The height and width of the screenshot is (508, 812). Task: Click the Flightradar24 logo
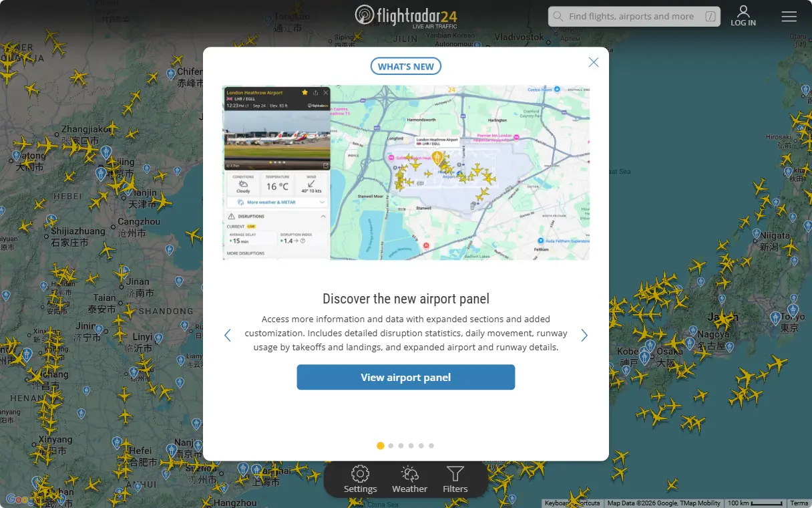point(406,16)
